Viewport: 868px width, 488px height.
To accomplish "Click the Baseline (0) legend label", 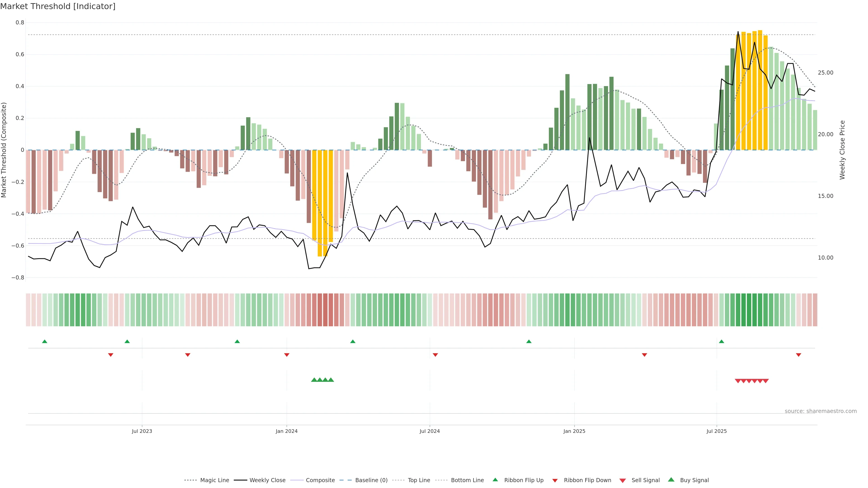I will pyautogui.click(x=371, y=480).
